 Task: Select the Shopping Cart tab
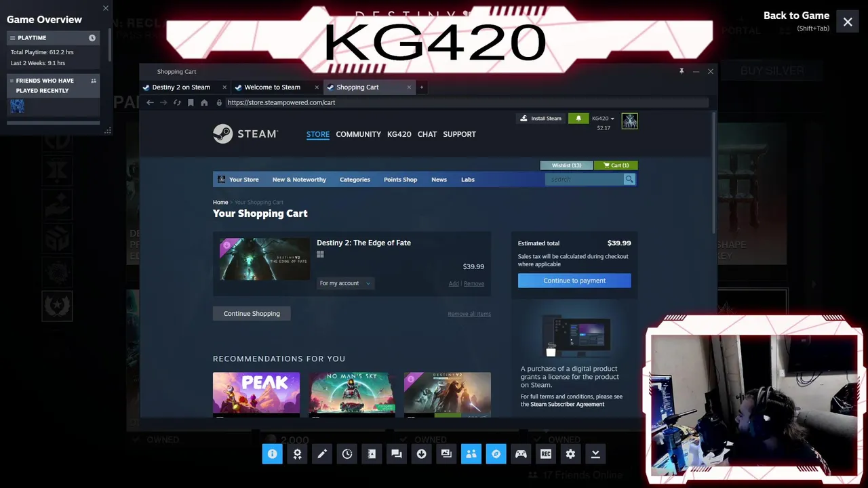(x=357, y=87)
